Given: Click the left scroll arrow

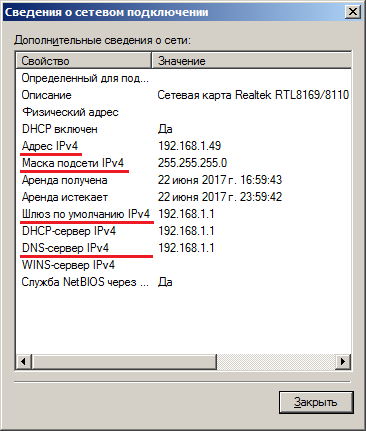Looking at the screenshot, I should tap(24, 361).
